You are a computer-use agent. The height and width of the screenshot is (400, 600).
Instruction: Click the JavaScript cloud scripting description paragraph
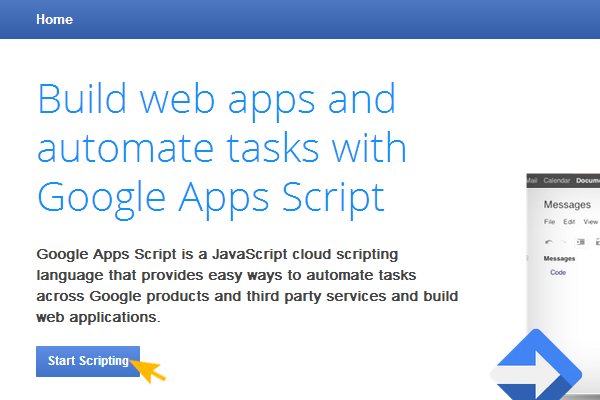pos(246,281)
